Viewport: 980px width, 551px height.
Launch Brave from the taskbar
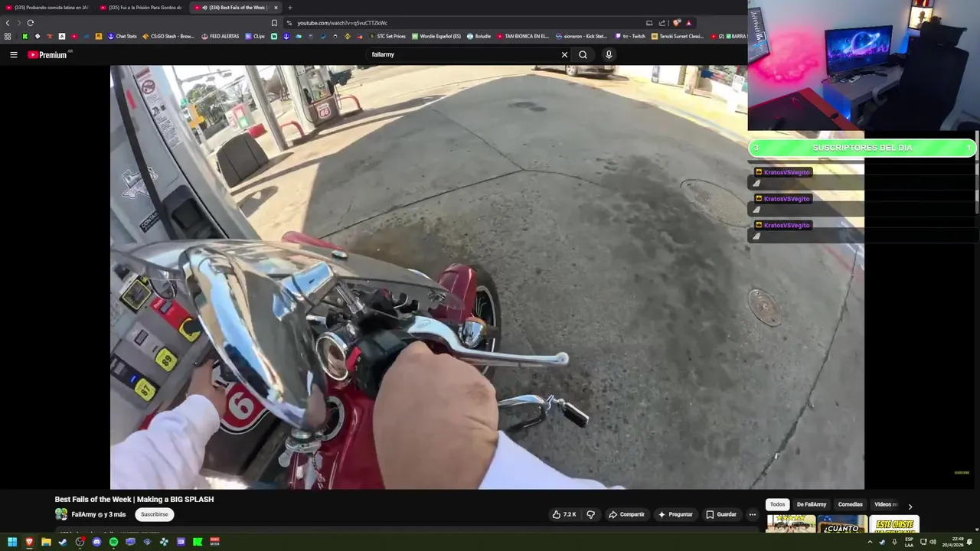(29, 542)
